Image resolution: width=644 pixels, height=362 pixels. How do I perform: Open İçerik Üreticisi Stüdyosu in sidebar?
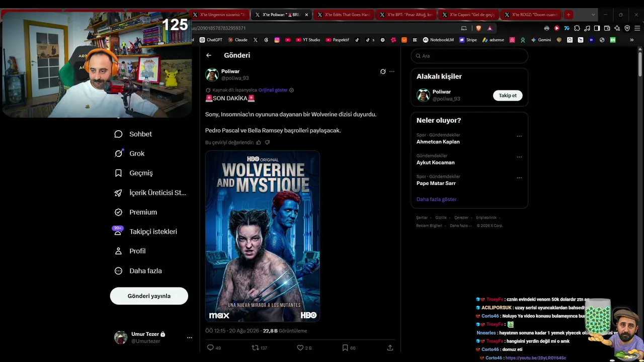click(x=150, y=193)
